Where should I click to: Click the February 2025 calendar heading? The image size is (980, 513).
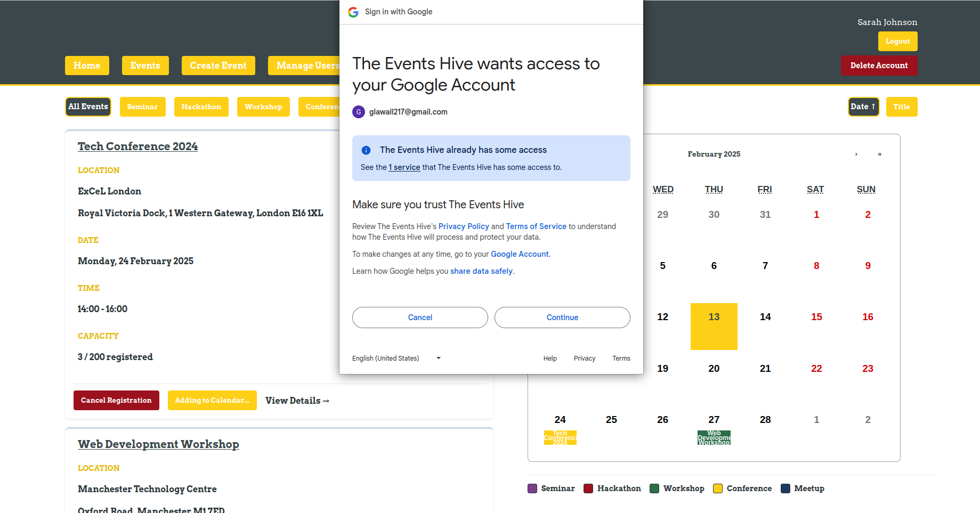click(x=714, y=154)
